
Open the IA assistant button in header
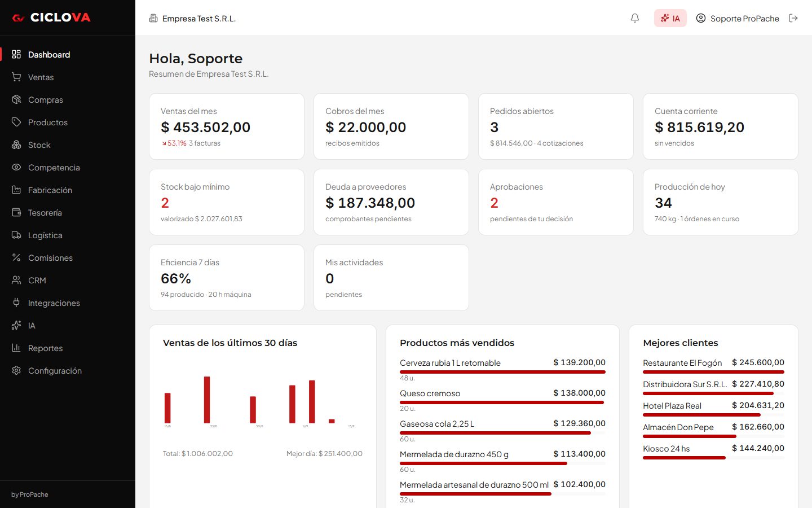[670, 18]
